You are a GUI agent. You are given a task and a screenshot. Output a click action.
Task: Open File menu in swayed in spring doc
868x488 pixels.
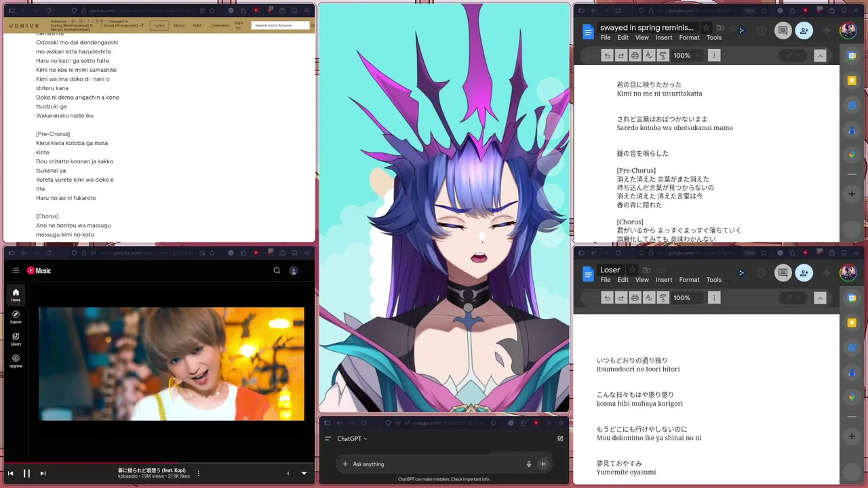tap(606, 37)
